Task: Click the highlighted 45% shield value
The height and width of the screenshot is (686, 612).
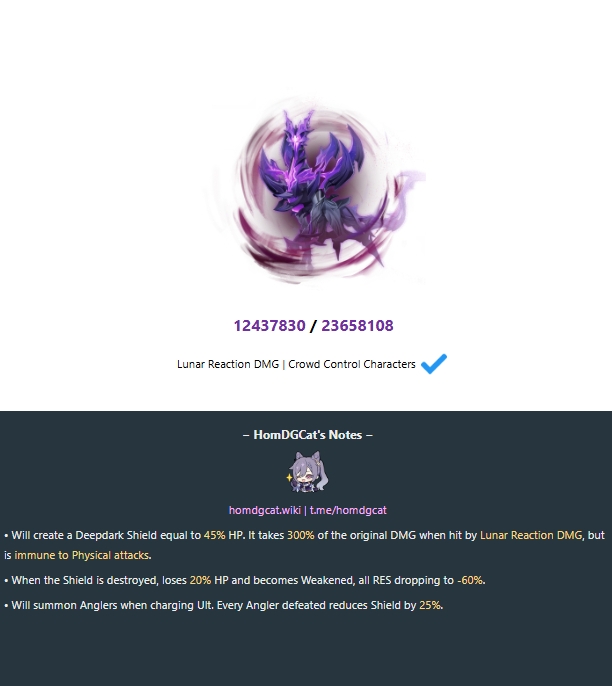Action: tap(214, 535)
